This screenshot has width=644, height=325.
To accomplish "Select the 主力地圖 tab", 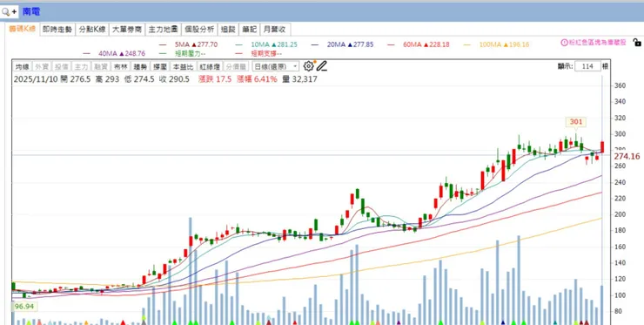I will pos(163,30).
